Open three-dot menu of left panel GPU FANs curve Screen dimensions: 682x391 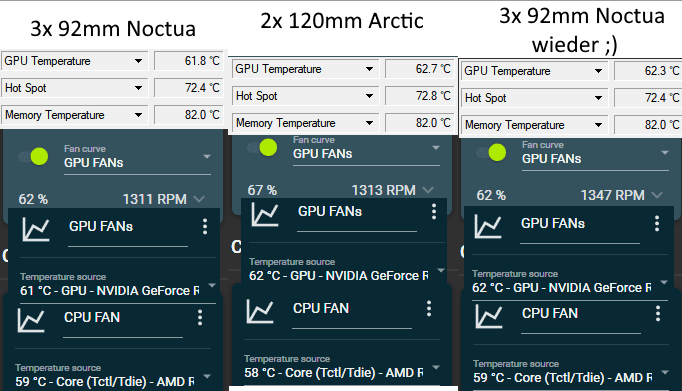[205, 227]
